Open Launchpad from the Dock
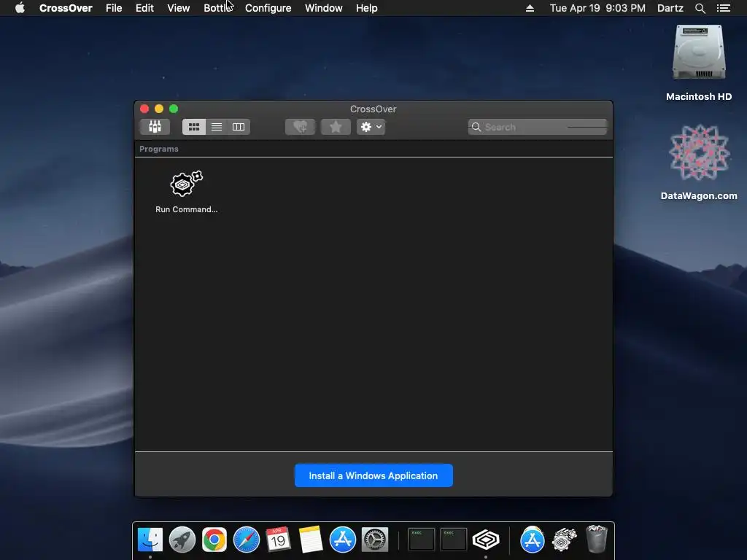747x560 pixels. [x=182, y=540]
